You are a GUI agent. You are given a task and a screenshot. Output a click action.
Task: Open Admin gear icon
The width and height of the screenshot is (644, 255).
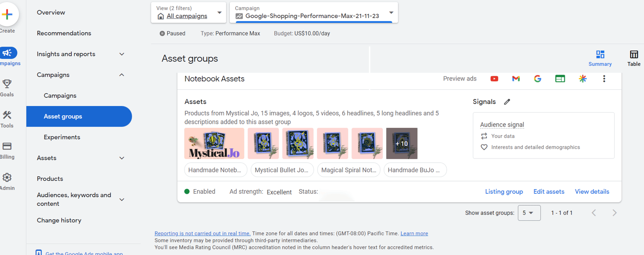click(7, 177)
